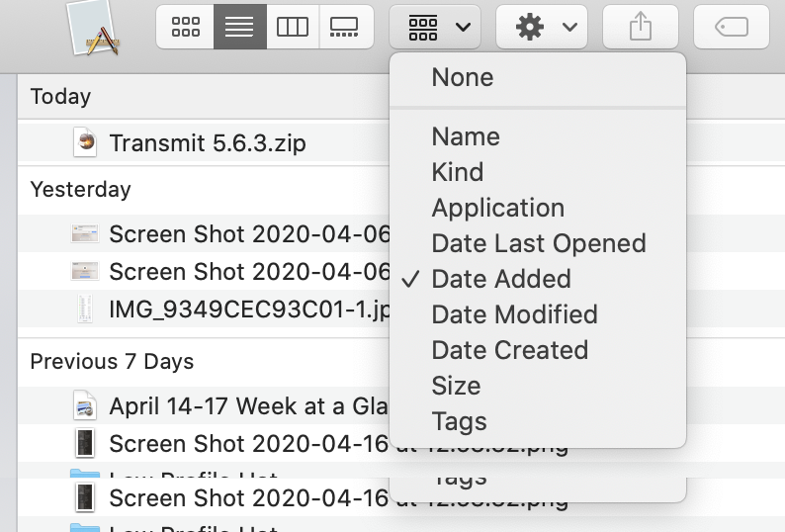Viewport: 785px width, 532px height.
Task: Switch to gallery view
Action: click(346, 27)
